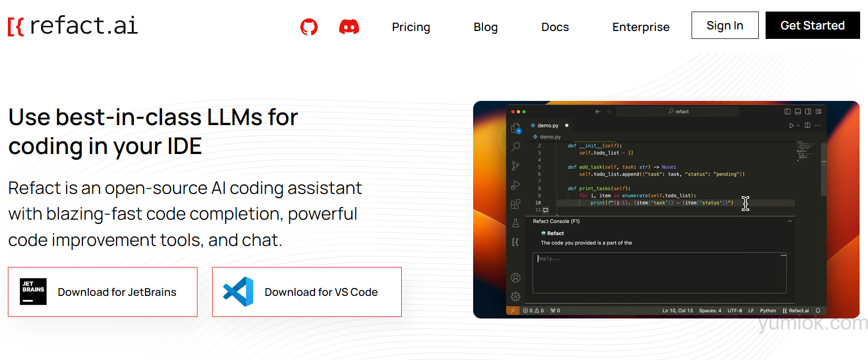Open Source Control icon in activity bar
This screenshot has width=868, height=360.
point(516,166)
